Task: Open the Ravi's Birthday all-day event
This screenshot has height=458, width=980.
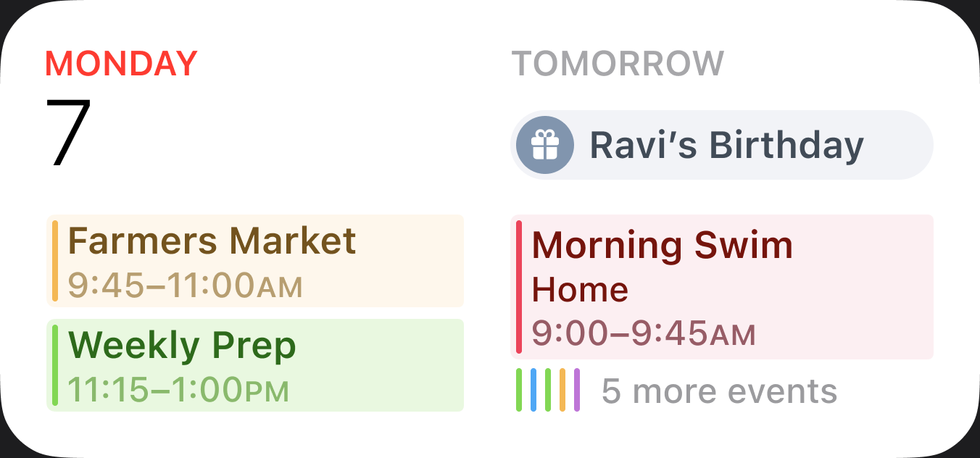Action: 725,145
